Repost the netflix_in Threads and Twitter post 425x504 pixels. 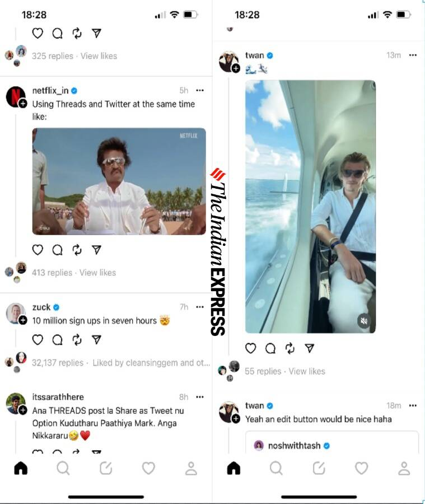click(77, 250)
